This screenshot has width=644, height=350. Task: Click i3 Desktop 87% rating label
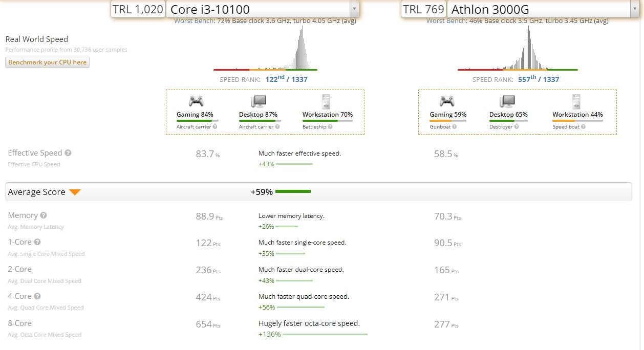[259, 115]
